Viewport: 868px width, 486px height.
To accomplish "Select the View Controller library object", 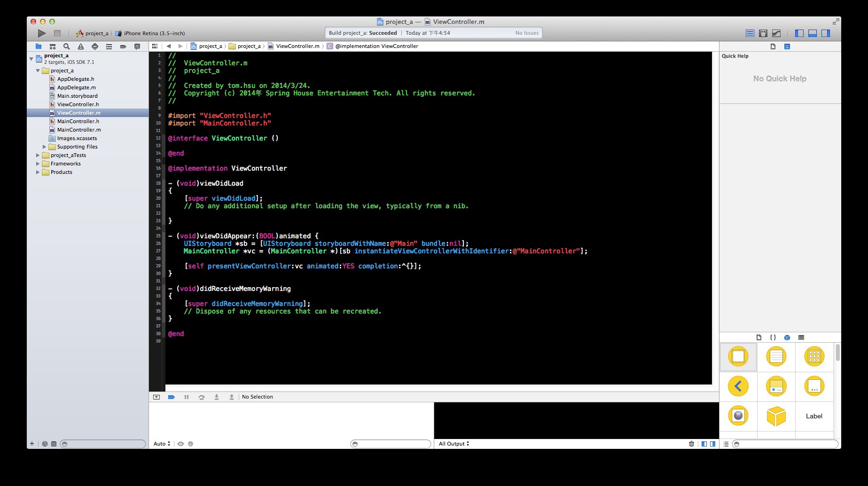I will coord(738,357).
